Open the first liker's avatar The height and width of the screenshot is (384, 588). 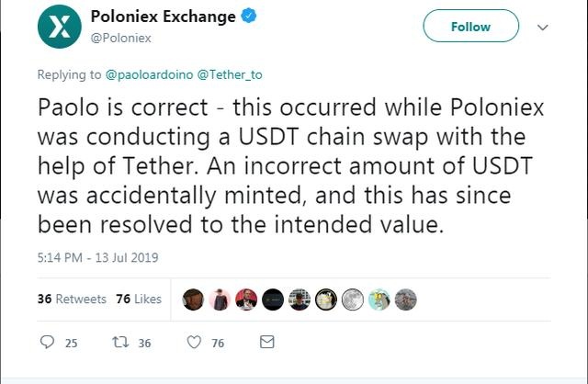193,299
